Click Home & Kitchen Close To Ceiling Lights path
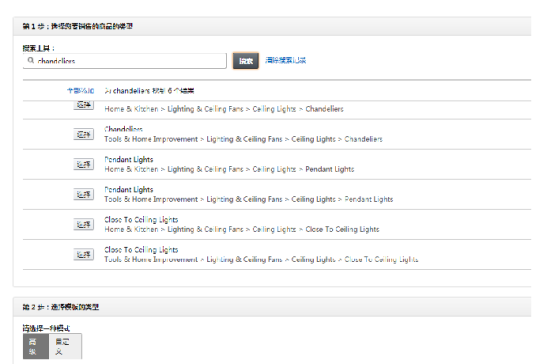 [242, 229]
